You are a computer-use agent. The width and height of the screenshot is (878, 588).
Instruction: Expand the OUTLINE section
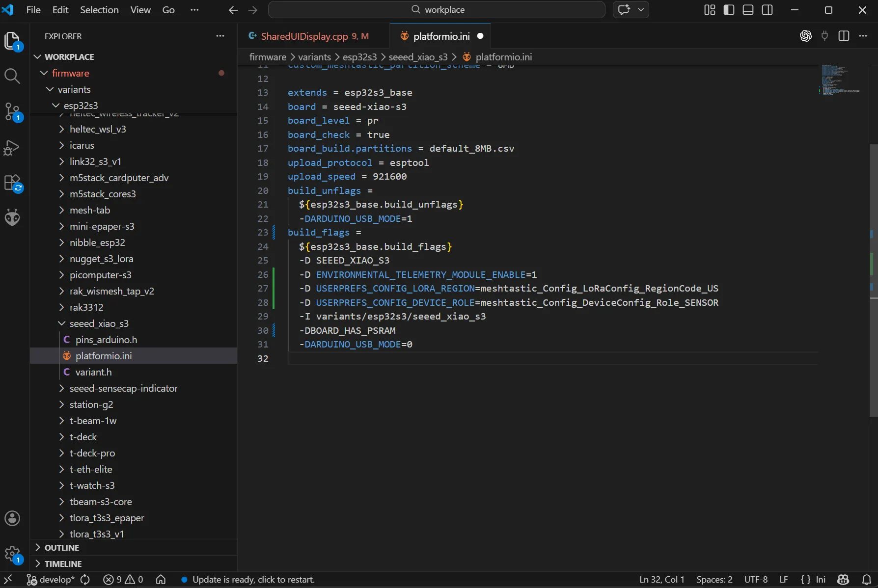click(x=61, y=548)
